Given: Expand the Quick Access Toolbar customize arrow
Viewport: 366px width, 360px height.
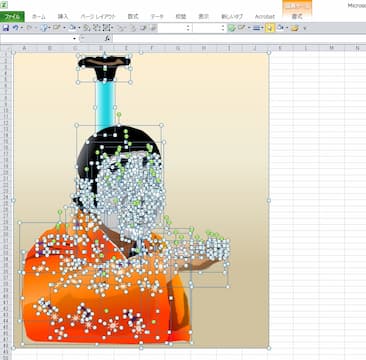Looking at the screenshot, I should coord(304,28).
